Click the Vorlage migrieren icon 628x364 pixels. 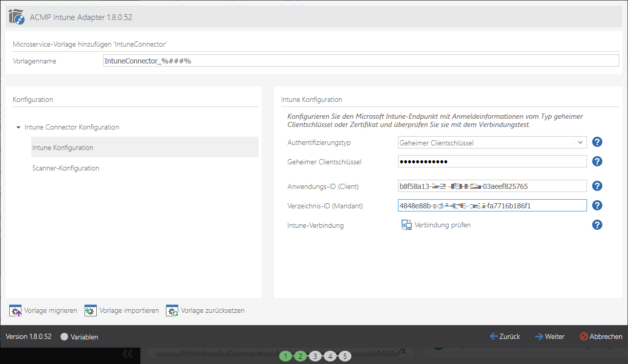(15, 311)
